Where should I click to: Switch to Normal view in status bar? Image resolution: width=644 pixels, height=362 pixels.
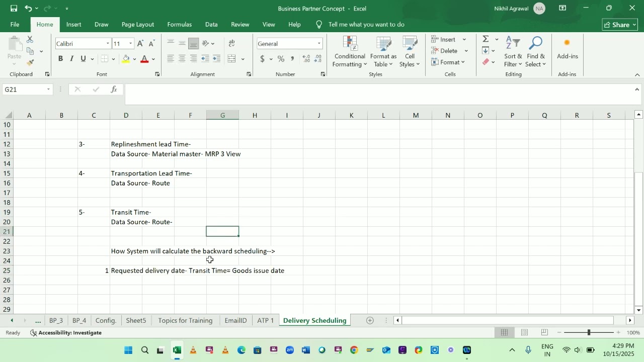pyautogui.click(x=504, y=332)
